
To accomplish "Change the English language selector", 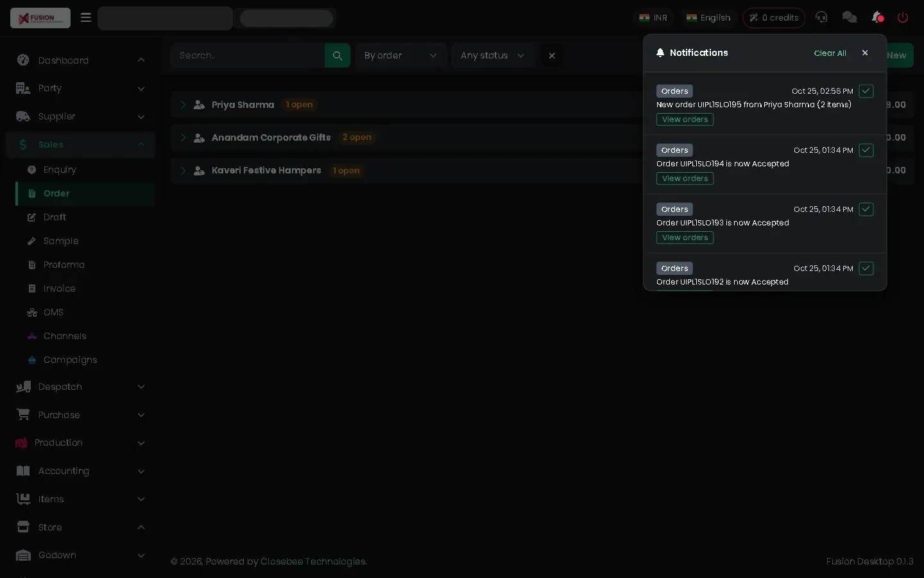I will (x=708, y=18).
